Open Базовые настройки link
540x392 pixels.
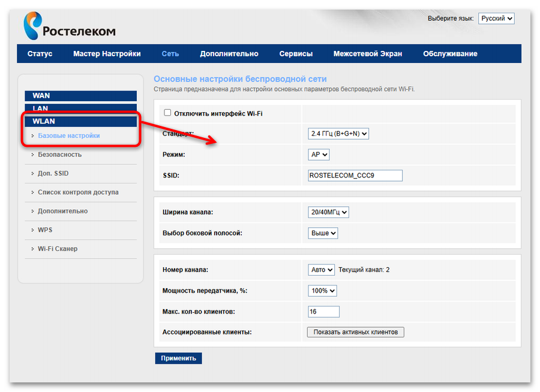(69, 135)
